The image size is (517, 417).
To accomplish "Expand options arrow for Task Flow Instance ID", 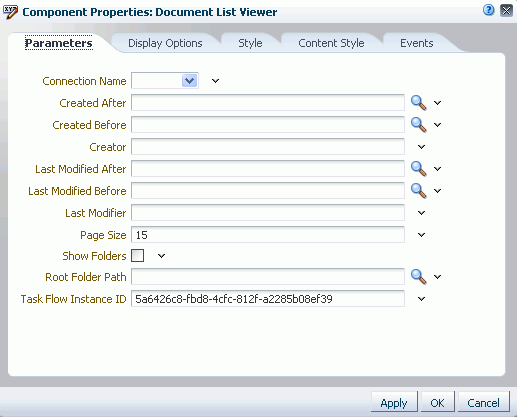I will click(x=421, y=299).
